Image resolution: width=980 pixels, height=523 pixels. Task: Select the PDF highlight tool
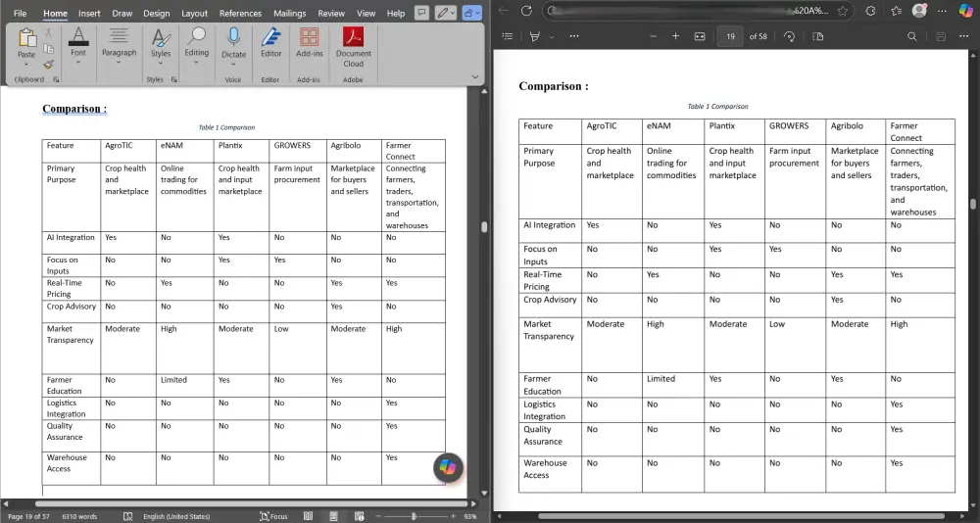534,36
